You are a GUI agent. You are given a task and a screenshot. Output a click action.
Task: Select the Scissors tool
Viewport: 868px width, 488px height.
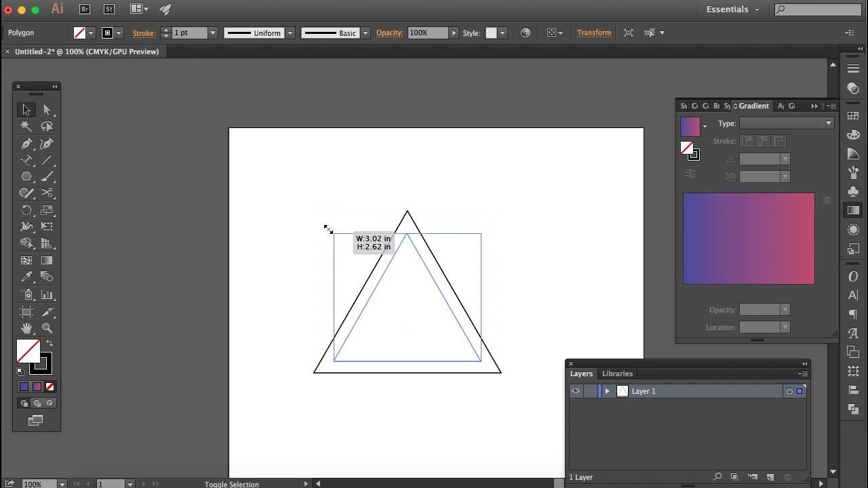47,193
